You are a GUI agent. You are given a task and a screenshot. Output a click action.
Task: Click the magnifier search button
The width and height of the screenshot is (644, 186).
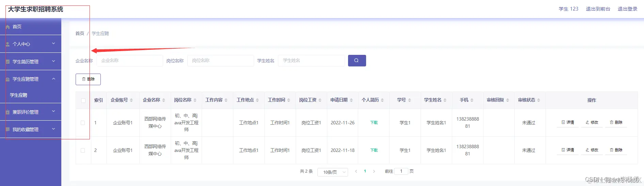coord(357,61)
